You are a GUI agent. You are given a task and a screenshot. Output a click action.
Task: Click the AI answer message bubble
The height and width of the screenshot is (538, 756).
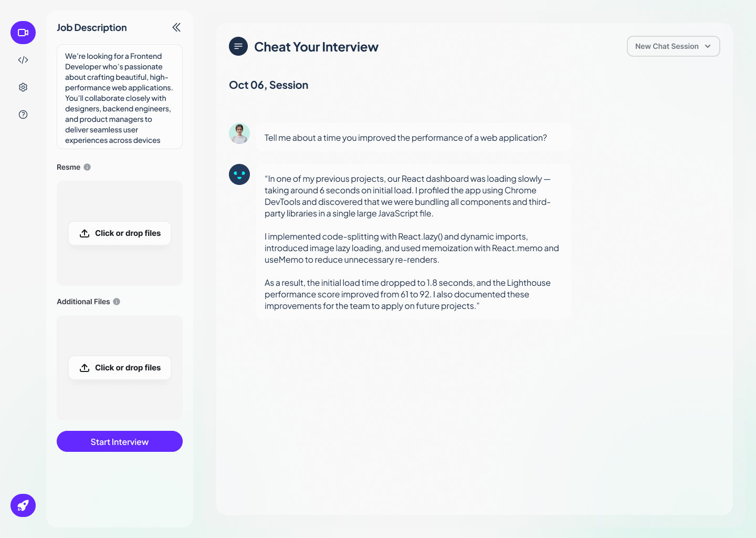[x=413, y=242]
